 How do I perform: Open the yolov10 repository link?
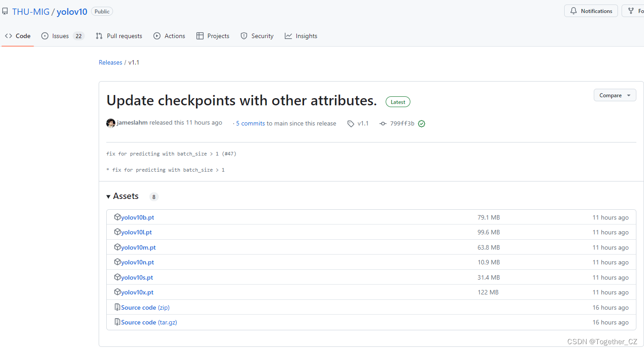(x=72, y=12)
